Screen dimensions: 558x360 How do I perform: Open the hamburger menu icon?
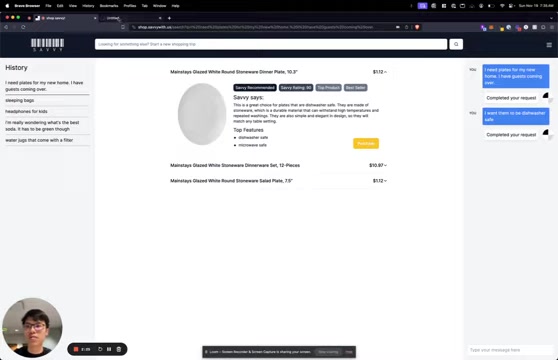549,44
